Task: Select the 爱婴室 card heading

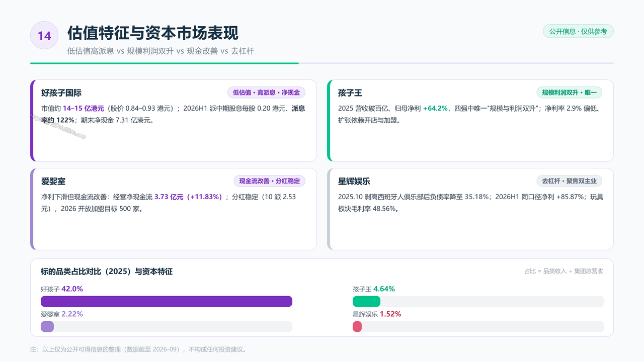Action: coord(53,182)
